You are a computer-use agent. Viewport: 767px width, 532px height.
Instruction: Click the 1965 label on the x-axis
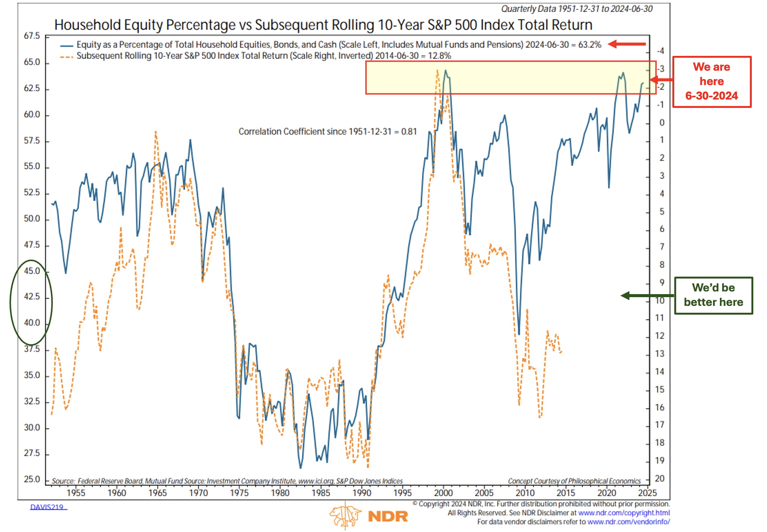pyautogui.click(x=158, y=493)
